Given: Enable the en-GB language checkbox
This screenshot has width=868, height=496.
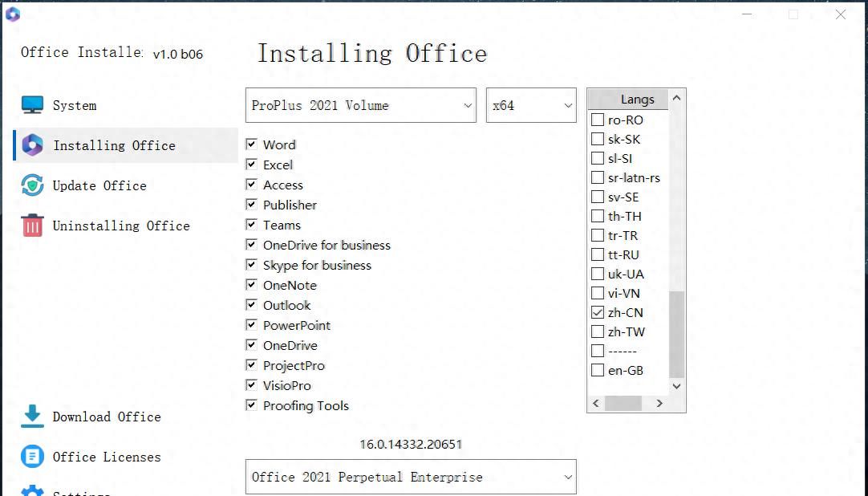Looking at the screenshot, I should tap(597, 370).
